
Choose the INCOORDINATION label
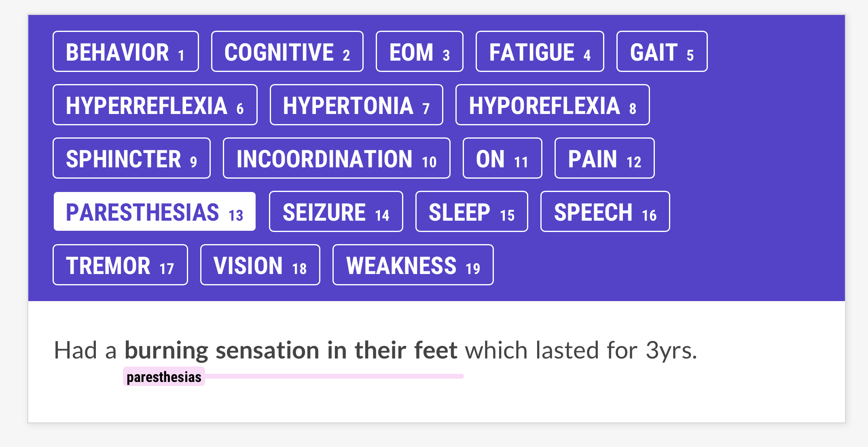coord(337,158)
